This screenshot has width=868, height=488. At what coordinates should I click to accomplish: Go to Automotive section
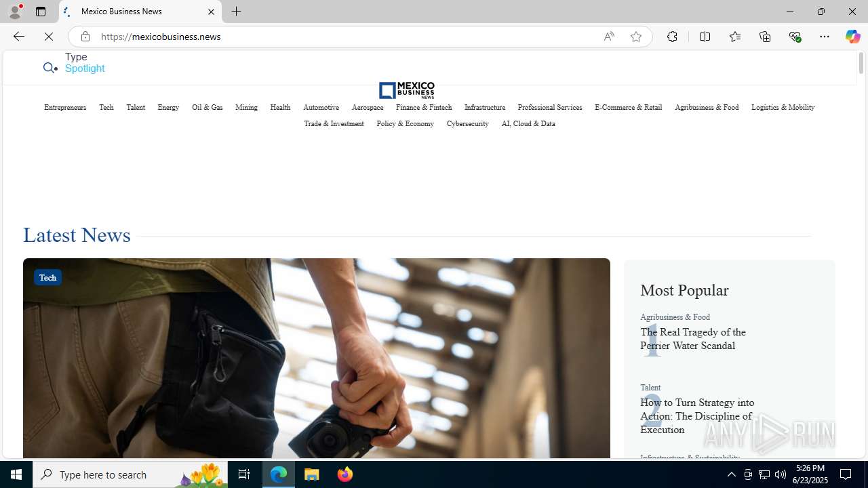[x=321, y=108]
